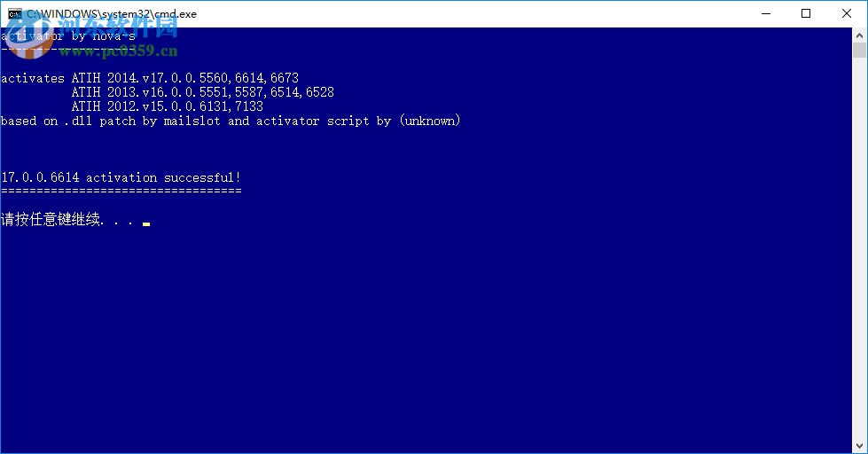Image resolution: width=868 pixels, height=454 pixels.
Task: Click the 'based on .dll patch' line
Action: pyautogui.click(x=231, y=121)
